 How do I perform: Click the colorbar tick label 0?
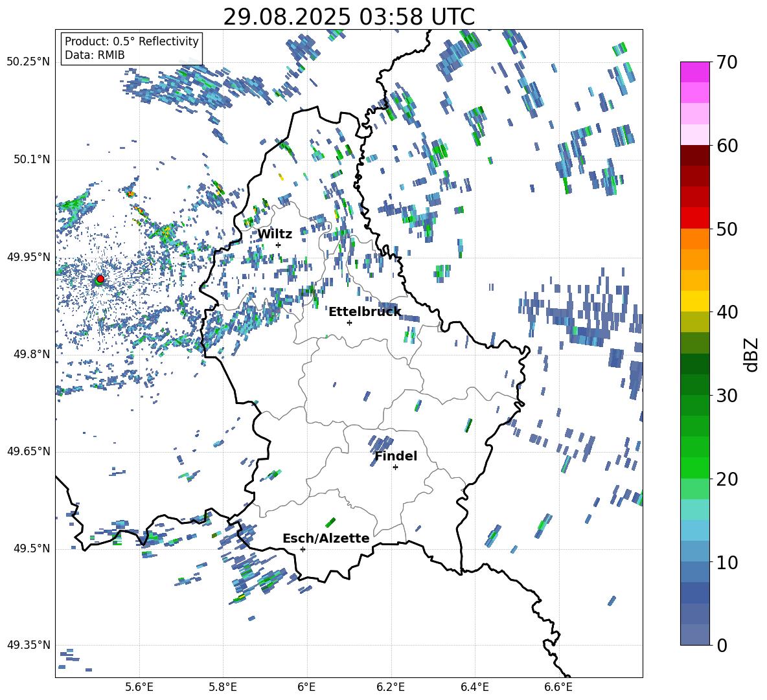(722, 645)
